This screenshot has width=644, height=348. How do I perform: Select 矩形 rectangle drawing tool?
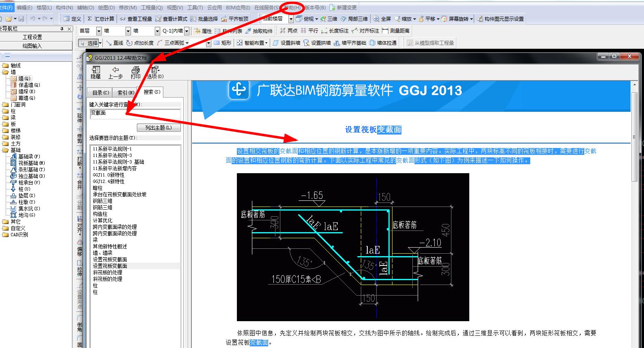222,43
